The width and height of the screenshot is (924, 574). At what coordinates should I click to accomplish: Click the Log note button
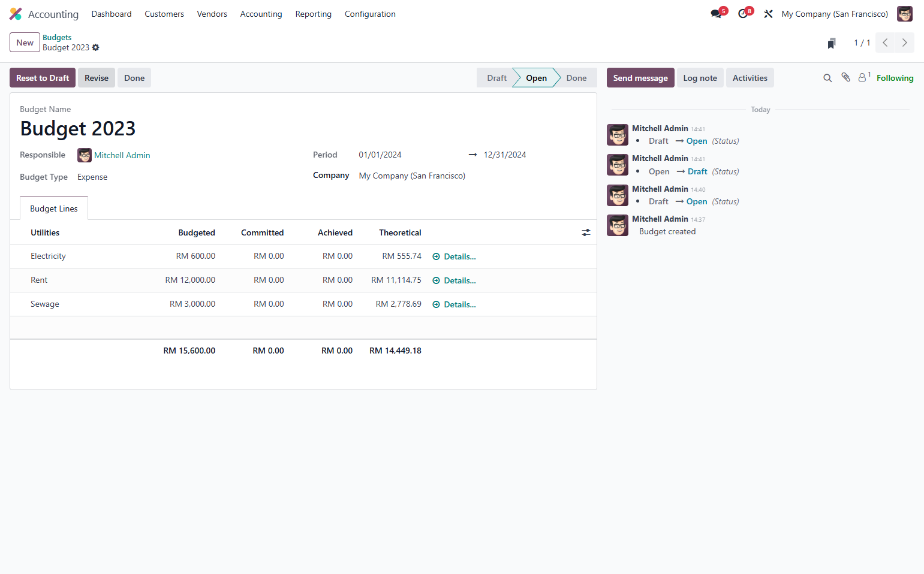[700, 78]
